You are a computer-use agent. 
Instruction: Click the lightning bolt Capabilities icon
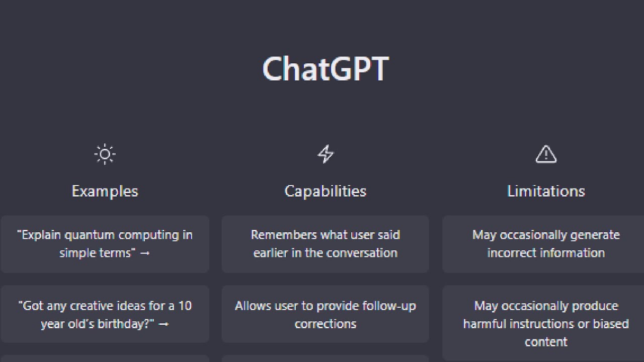pos(326,154)
